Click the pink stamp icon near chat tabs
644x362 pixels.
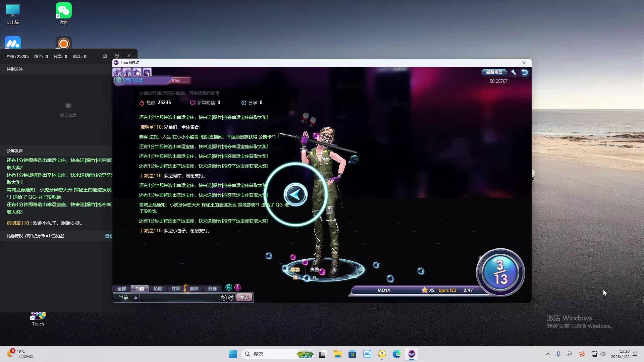pyautogui.click(x=237, y=287)
